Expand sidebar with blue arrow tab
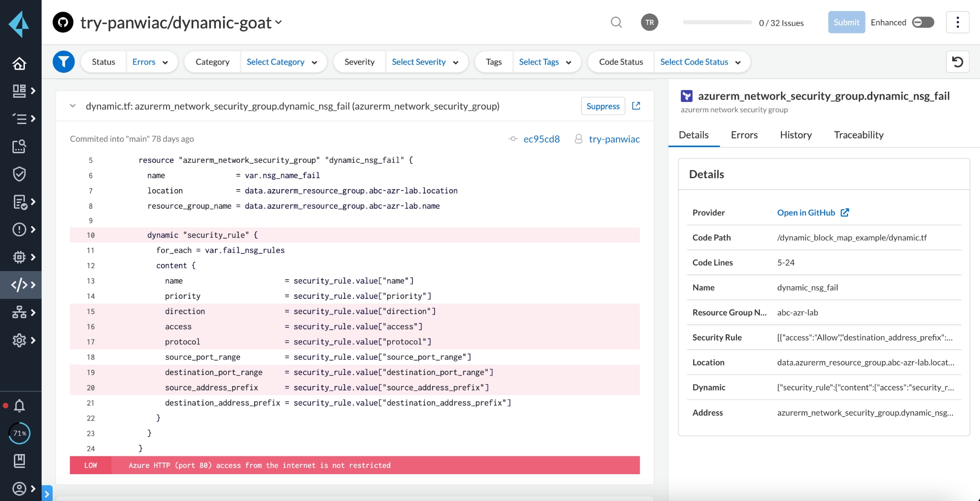Image resolution: width=980 pixels, height=501 pixels. [x=47, y=493]
